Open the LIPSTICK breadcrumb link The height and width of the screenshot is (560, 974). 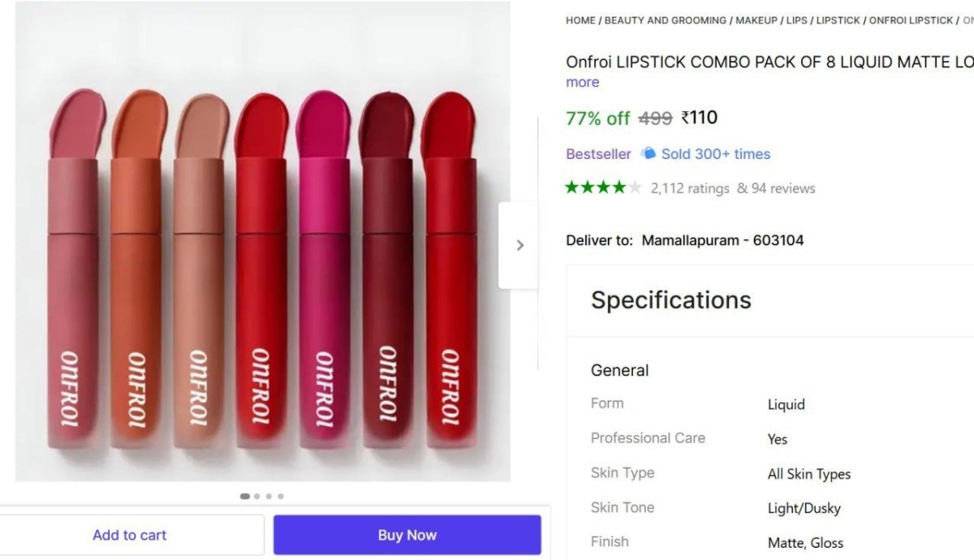pyautogui.click(x=838, y=20)
